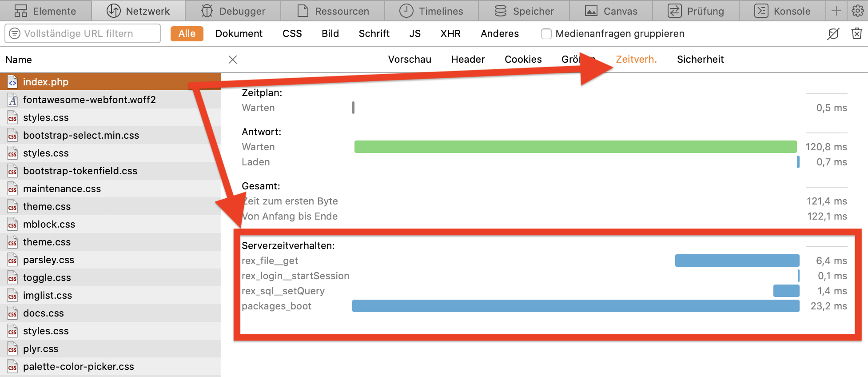Click the 120,8 ms value
Viewport: 868px width, 377px height.
pyautogui.click(x=826, y=147)
